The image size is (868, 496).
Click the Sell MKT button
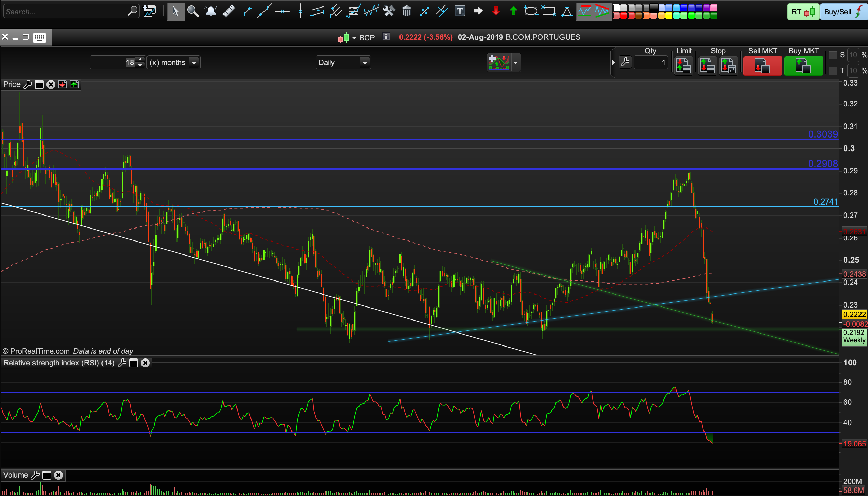coord(762,65)
